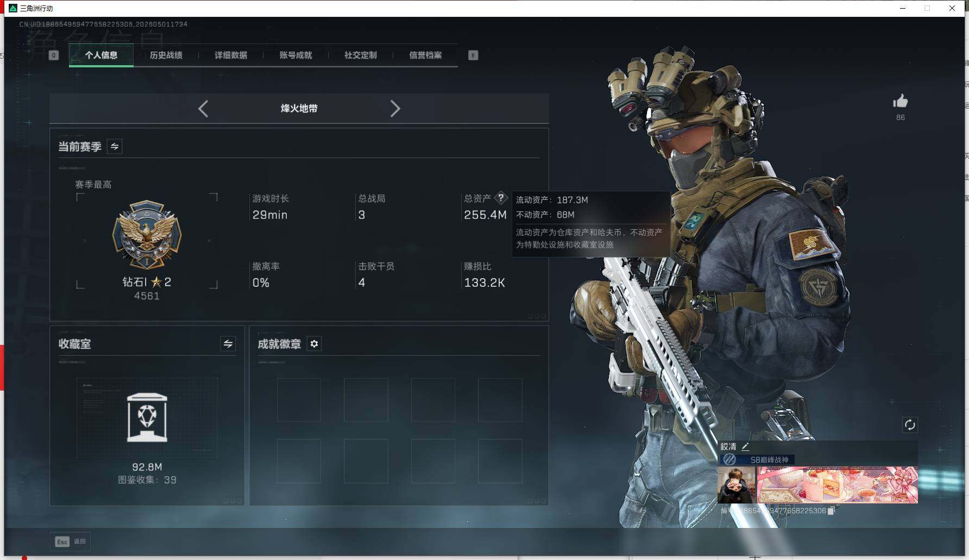This screenshot has height=560, width=969.
Task: Click the E key next-tab icon
Action: click(x=473, y=55)
